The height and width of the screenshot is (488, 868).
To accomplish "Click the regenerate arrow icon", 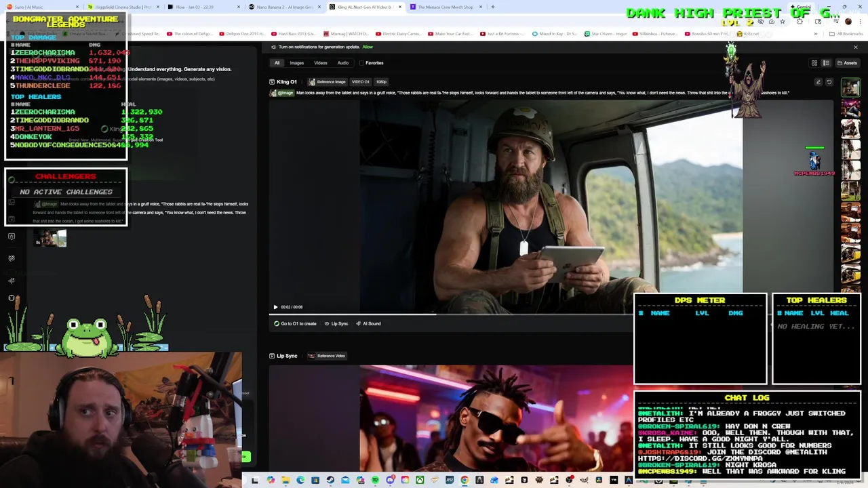I will (x=829, y=82).
